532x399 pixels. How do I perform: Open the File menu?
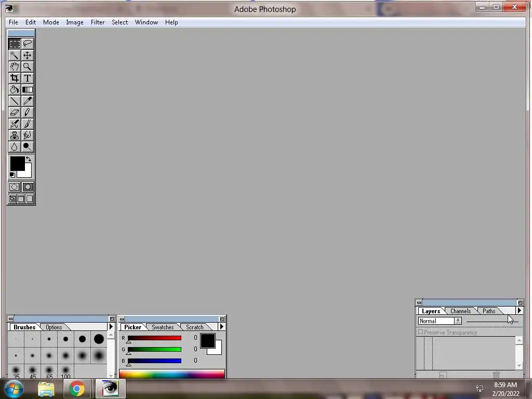(x=13, y=22)
